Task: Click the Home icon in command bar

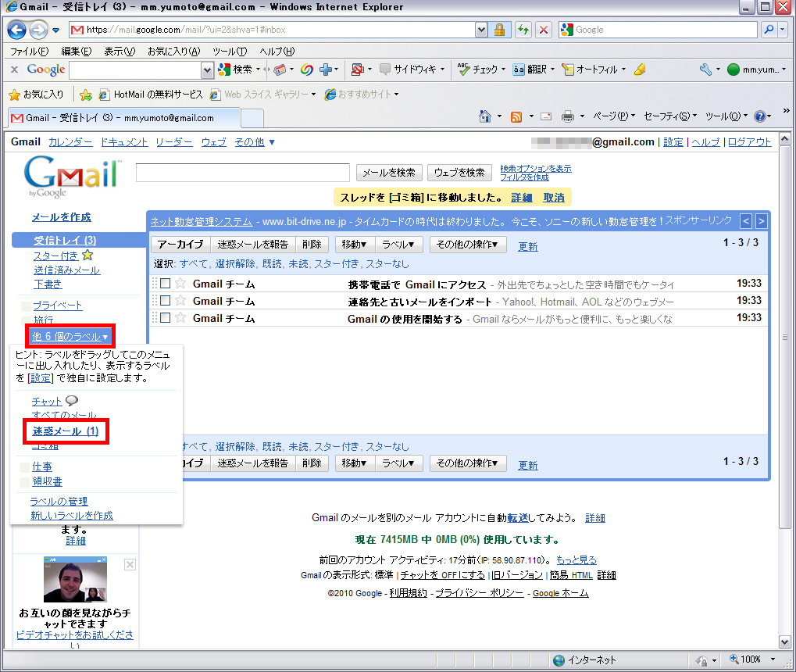Action: pos(485,117)
